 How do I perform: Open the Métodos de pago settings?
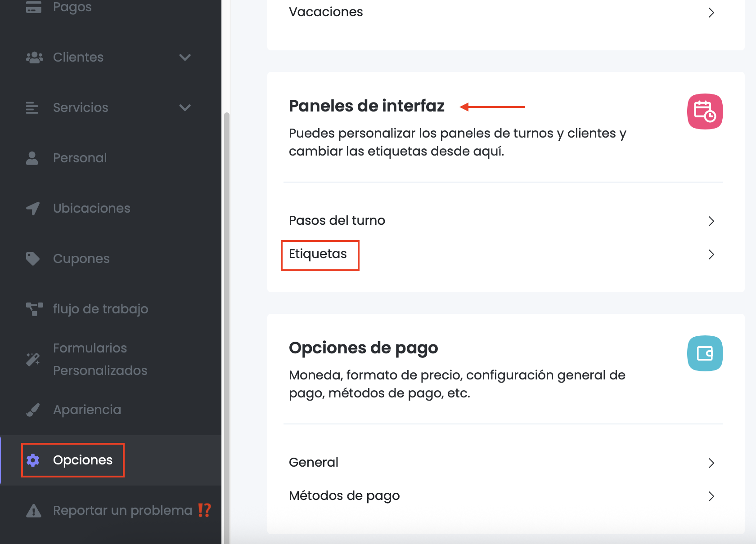pyautogui.click(x=344, y=496)
